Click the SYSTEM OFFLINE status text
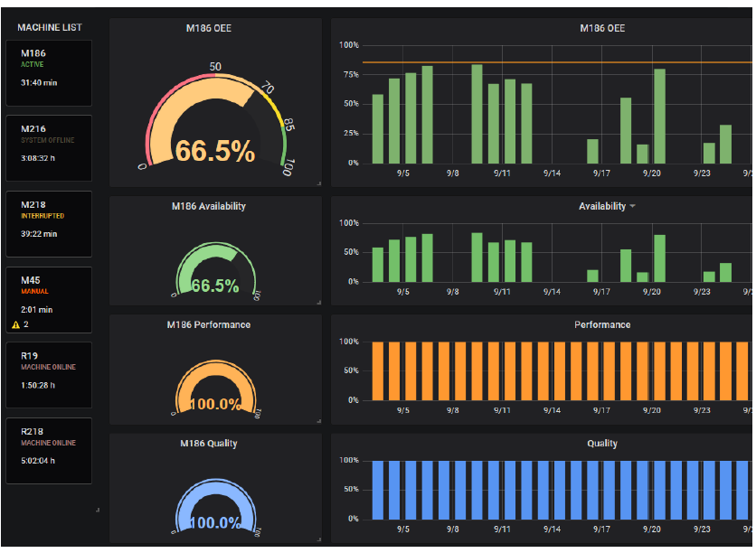This screenshot has width=756, height=553. coord(48,140)
